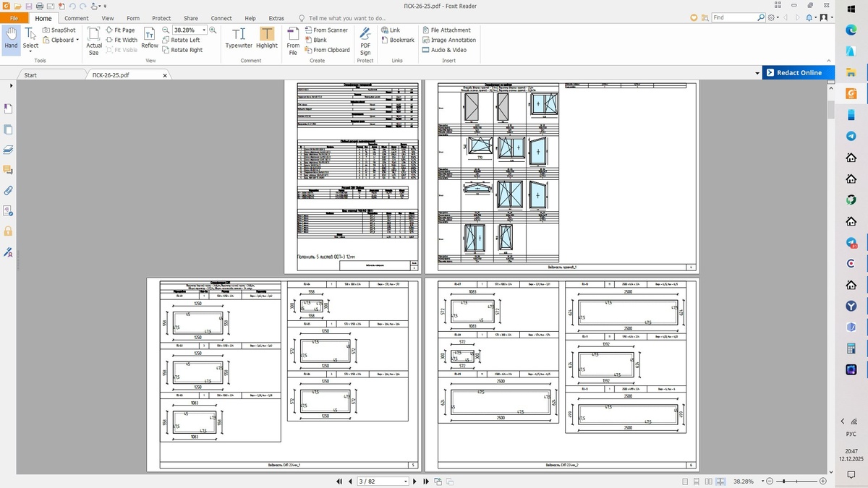868x488 pixels.
Task: Open the attachments paperclip panel in sidebar
Action: pyautogui.click(x=8, y=191)
